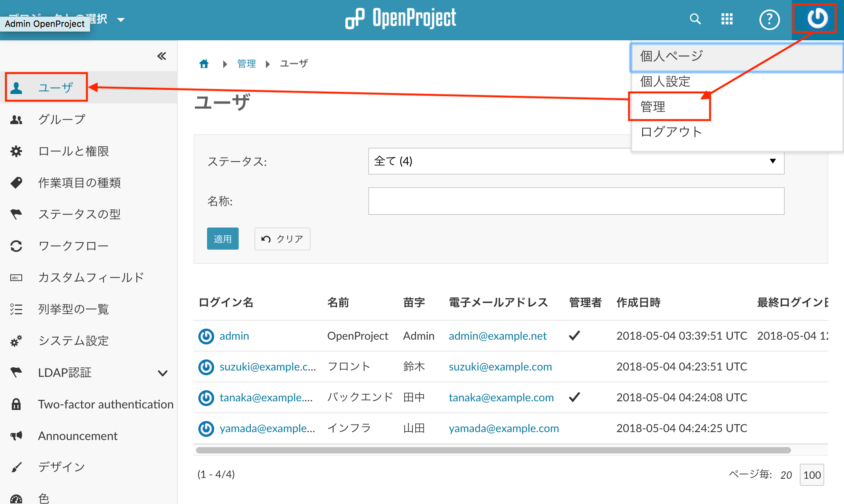Viewport: 844px width, 504px height.
Task: Click the user avatar power icon in header
Action: (817, 18)
